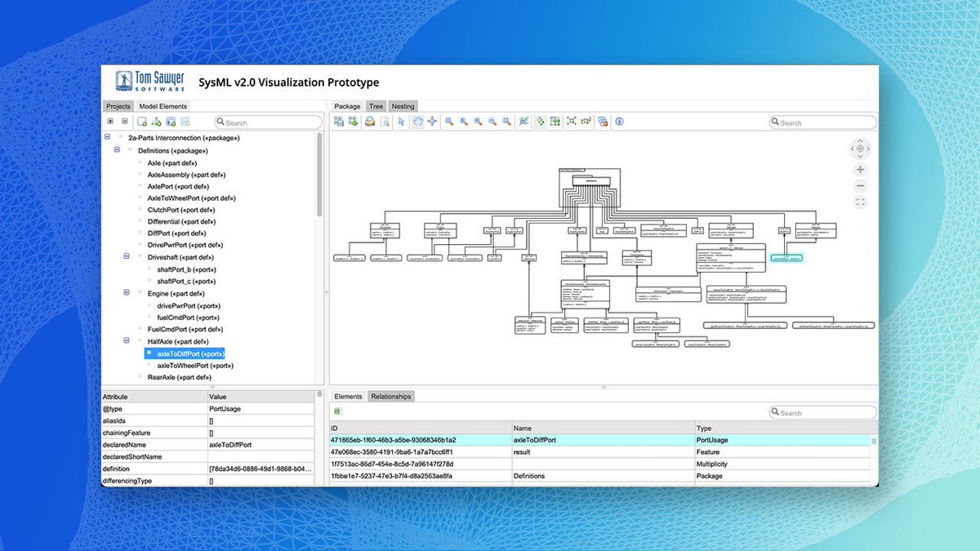
Task: Switch to the Projects tab
Action: coord(118,106)
